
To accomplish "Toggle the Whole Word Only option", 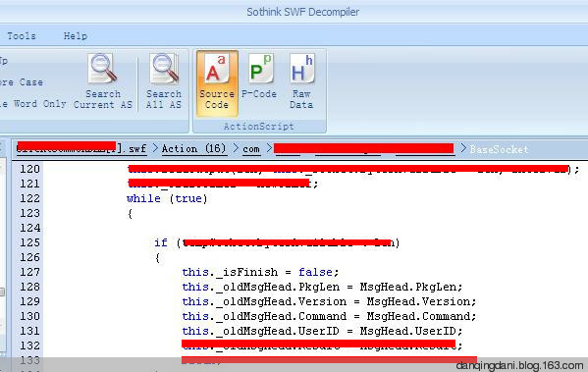I will (33, 104).
